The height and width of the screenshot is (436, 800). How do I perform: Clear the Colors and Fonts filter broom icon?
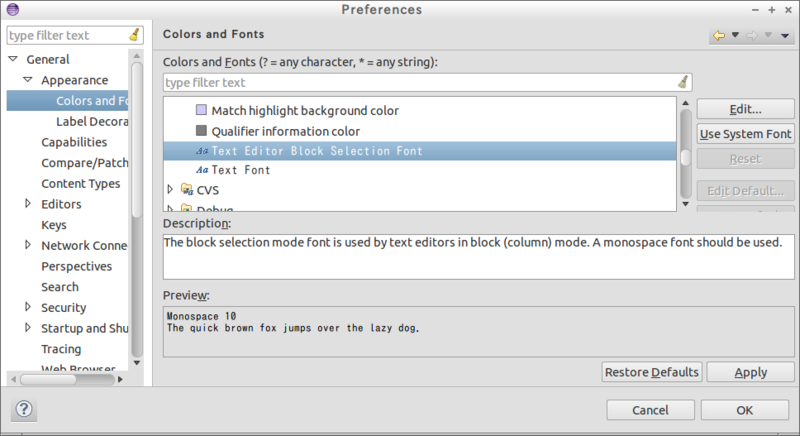click(683, 82)
